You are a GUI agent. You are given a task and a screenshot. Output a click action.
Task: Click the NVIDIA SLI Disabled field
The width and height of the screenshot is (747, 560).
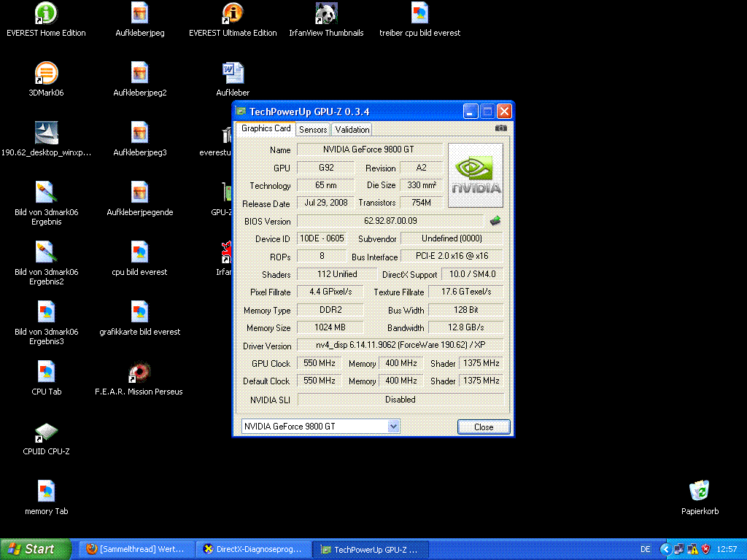pos(400,400)
